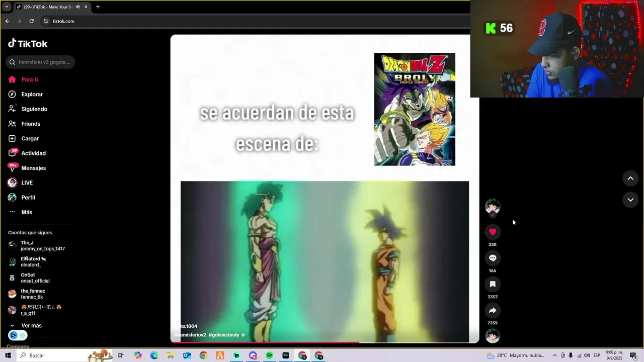Open r_a_q11 account
Image resolution: width=644 pixels, height=362 pixels.
pyautogui.click(x=35, y=310)
